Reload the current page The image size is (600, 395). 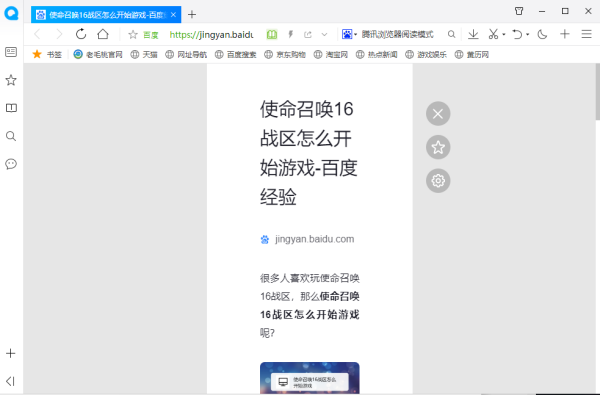click(x=81, y=34)
